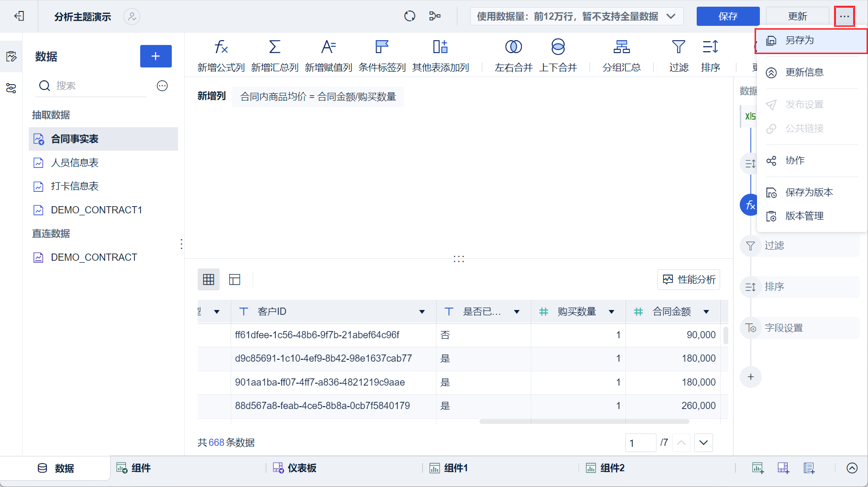868x487 pixels.
Task: Click the blue fx step node
Action: tap(749, 205)
